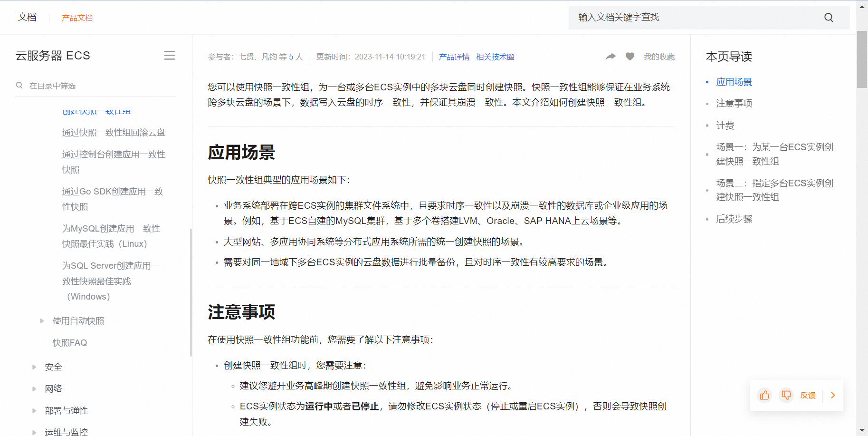Click the 应用场景 section heading
The height and width of the screenshot is (436, 868).
tap(241, 153)
